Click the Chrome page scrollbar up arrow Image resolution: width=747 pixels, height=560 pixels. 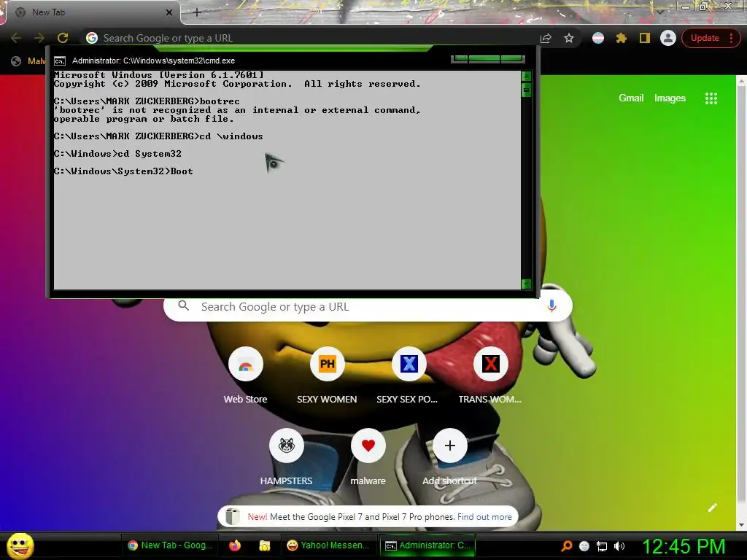(741, 81)
